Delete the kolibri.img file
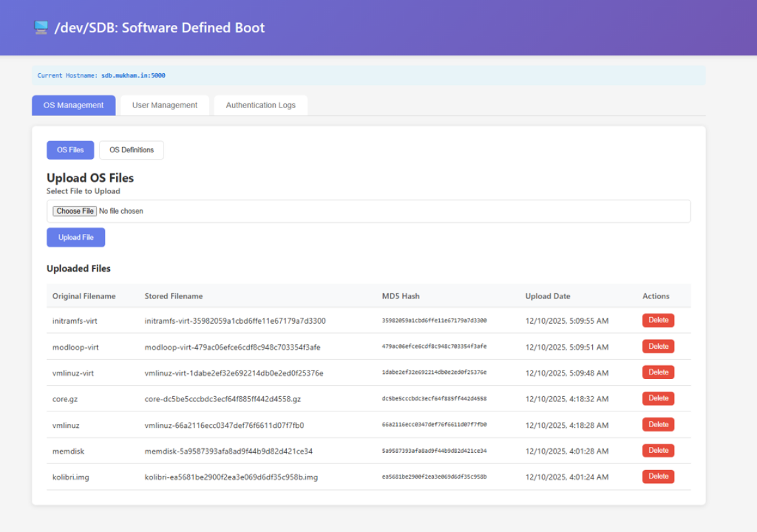This screenshot has width=757, height=532. tap(658, 477)
